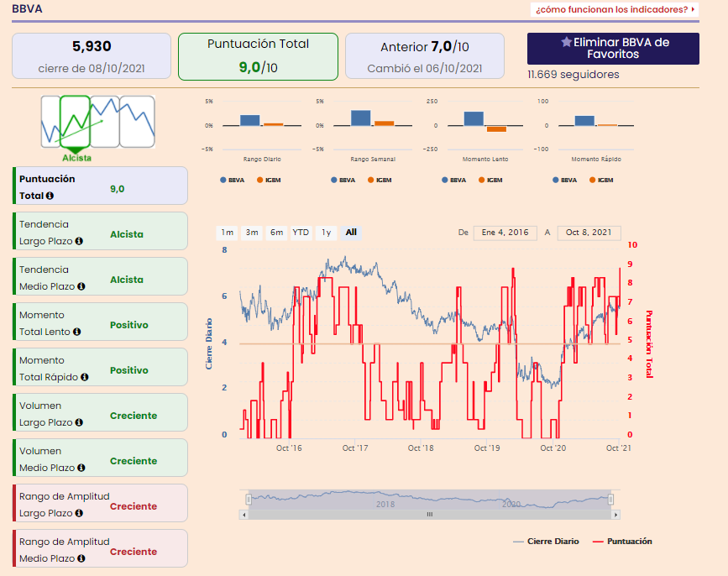Select YTD chart range
Viewport: 728px width, 576px height.
coord(301,233)
